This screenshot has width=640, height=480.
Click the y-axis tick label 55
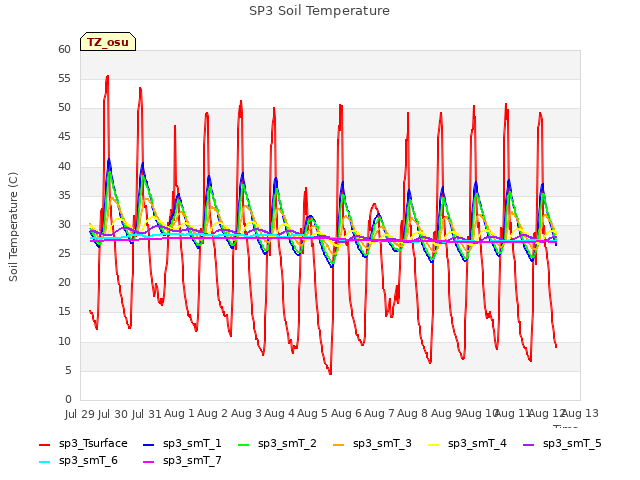click(64, 79)
